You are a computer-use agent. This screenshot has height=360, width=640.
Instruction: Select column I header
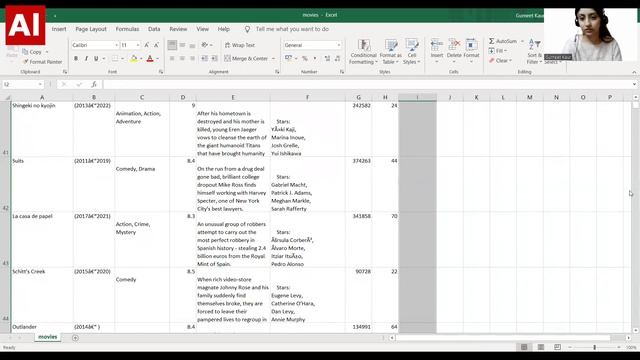pyautogui.click(x=417, y=97)
